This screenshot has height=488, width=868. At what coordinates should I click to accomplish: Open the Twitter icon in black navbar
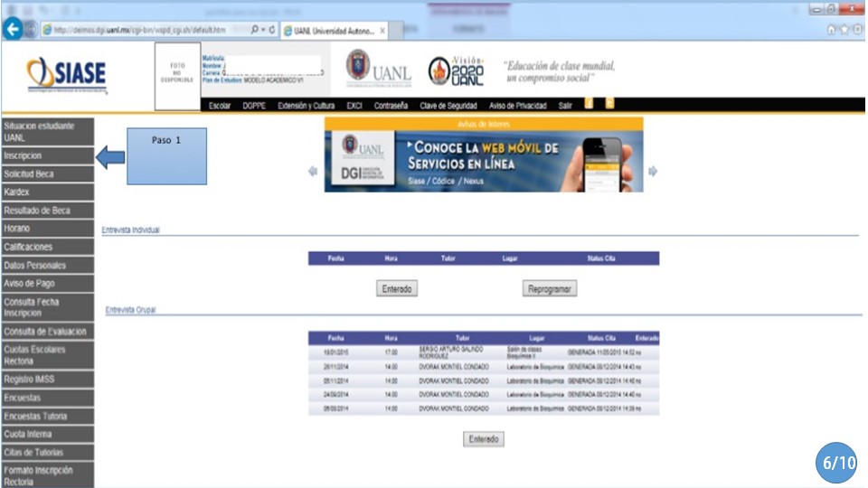tap(609, 103)
